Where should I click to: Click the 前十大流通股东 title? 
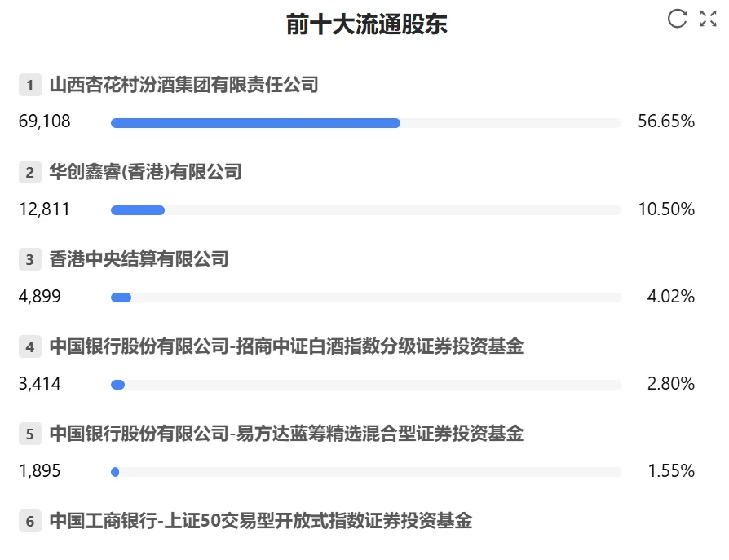(x=367, y=24)
